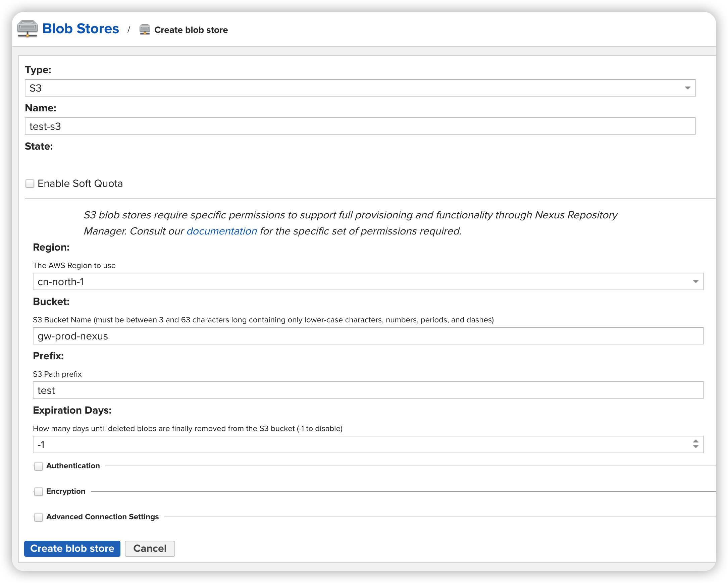The height and width of the screenshot is (583, 728).
Task: Toggle the Encryption section checkbox
Action: [x=39, y=491]
